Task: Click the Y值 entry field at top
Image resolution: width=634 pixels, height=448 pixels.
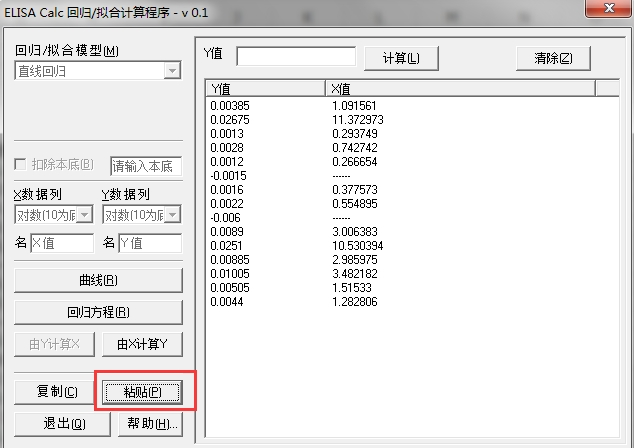Action: tap(296, 57)
